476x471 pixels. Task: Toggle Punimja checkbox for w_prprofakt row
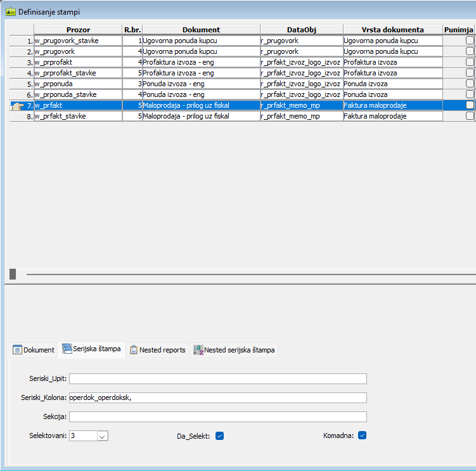[470, 62]
